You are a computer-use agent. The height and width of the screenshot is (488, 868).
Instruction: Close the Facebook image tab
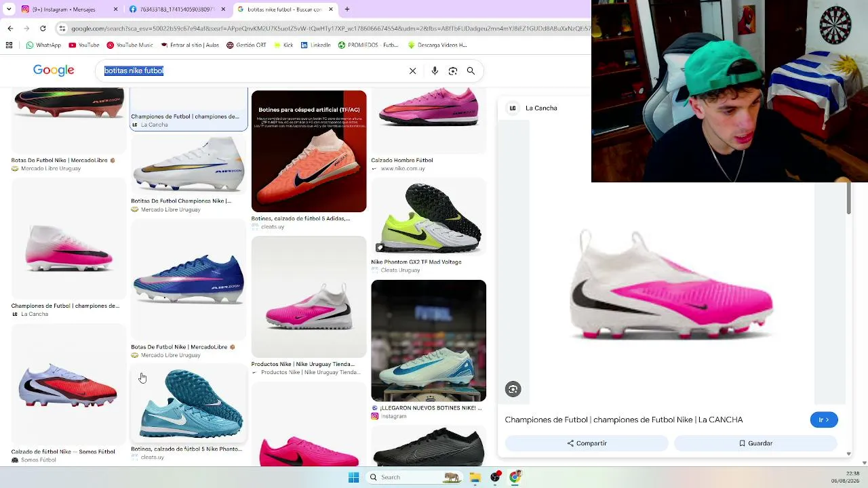tap(223, 9)
